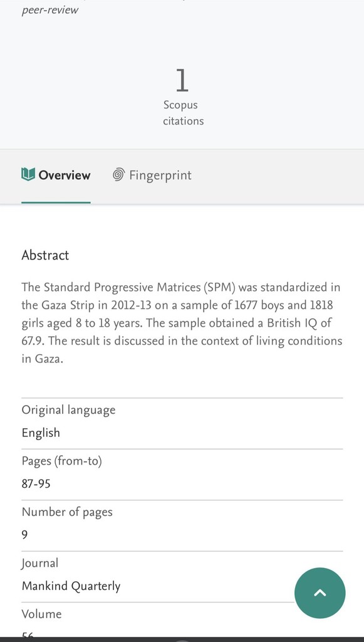Click the Fingerprint spiral icon
Screen dimensions: 364x642
[118, 176]
